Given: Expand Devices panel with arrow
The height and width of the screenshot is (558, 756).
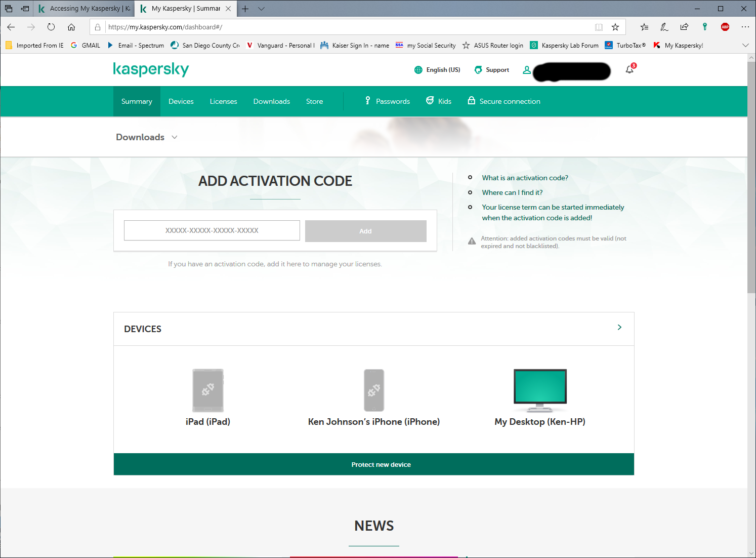Looking at the screenshot, I should tap(619, 327).
